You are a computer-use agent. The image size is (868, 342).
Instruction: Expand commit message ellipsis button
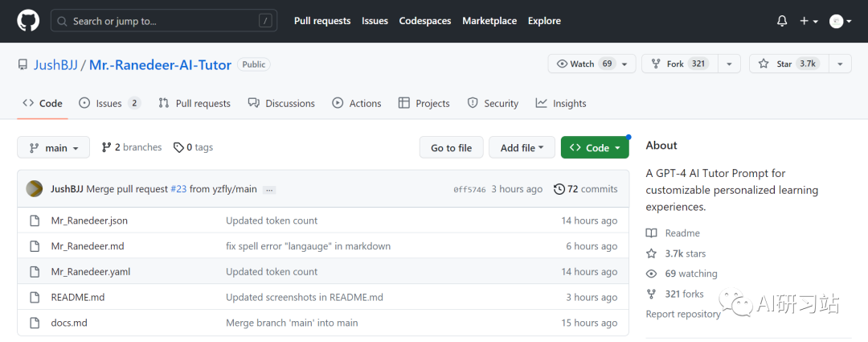click(269, 190)
